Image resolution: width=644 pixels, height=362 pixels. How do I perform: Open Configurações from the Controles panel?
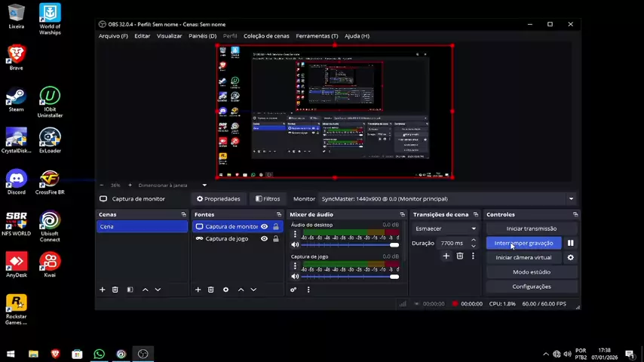pyautogui.click(x=531, y=287)
